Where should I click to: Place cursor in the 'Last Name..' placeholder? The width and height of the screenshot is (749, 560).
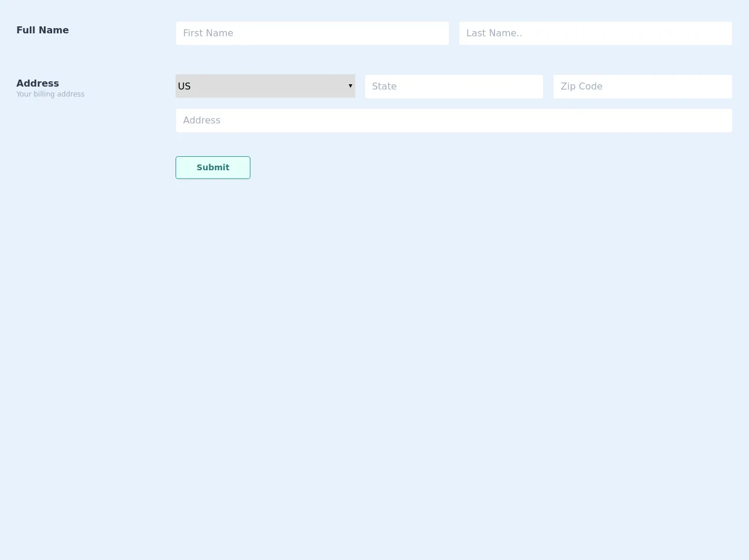(x=494, y=33)
